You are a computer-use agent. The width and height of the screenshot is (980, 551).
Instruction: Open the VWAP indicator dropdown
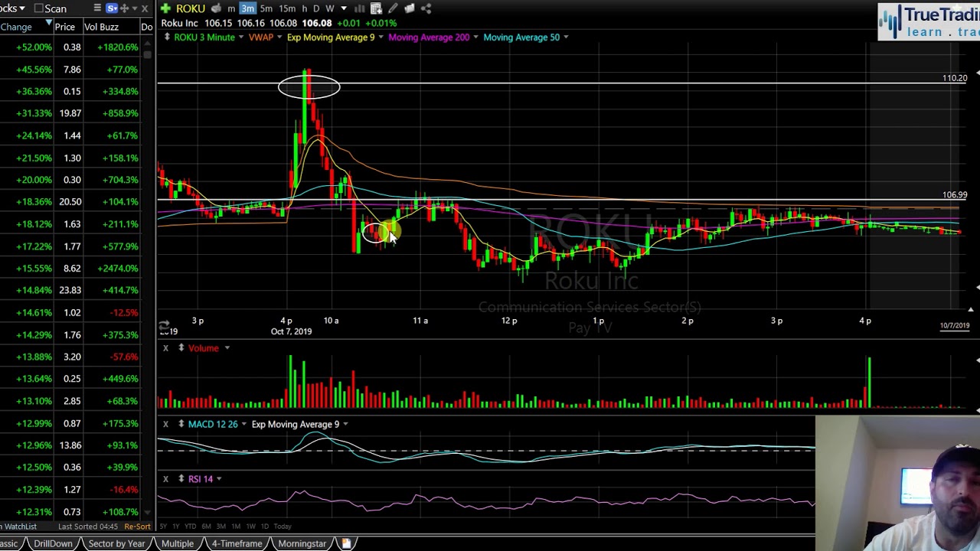[x=279, y=37]
